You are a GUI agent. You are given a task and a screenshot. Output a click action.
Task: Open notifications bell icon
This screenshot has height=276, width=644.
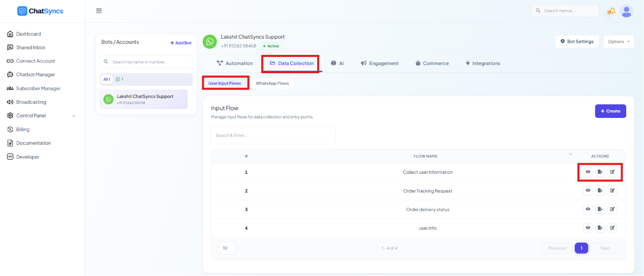[611, 11]
